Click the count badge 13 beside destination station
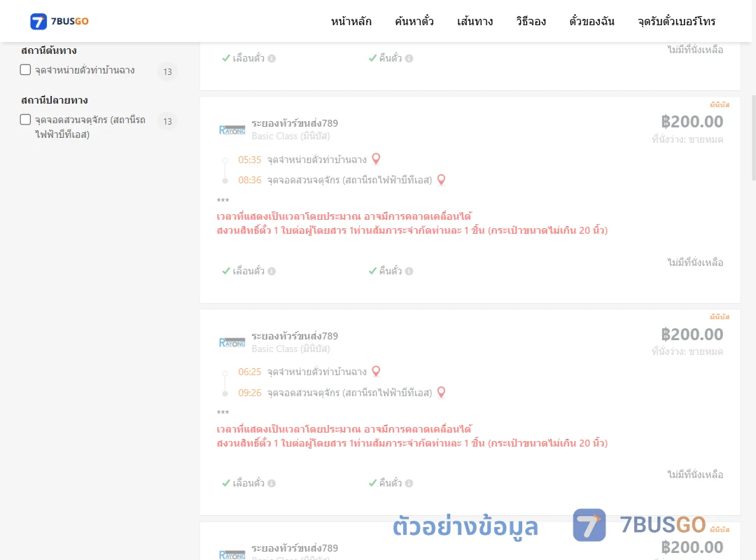The image size is (756, 560). (167, 122)
